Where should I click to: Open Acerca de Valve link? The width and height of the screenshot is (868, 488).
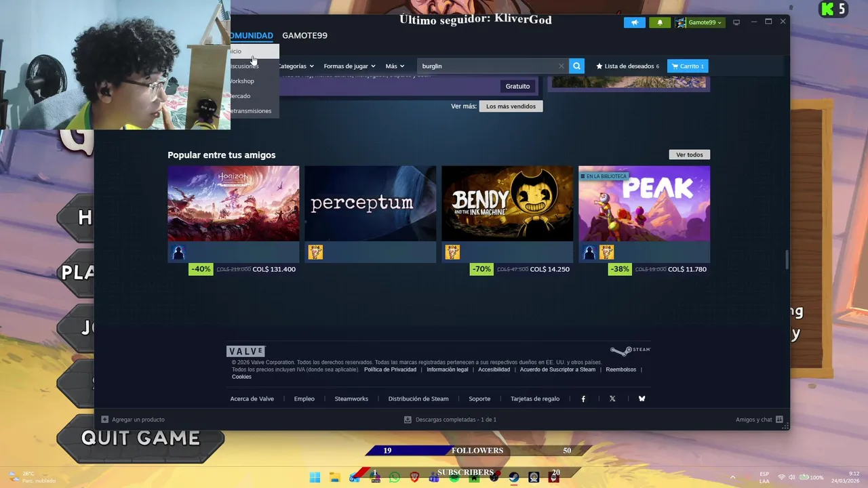[x=252, y=399]
